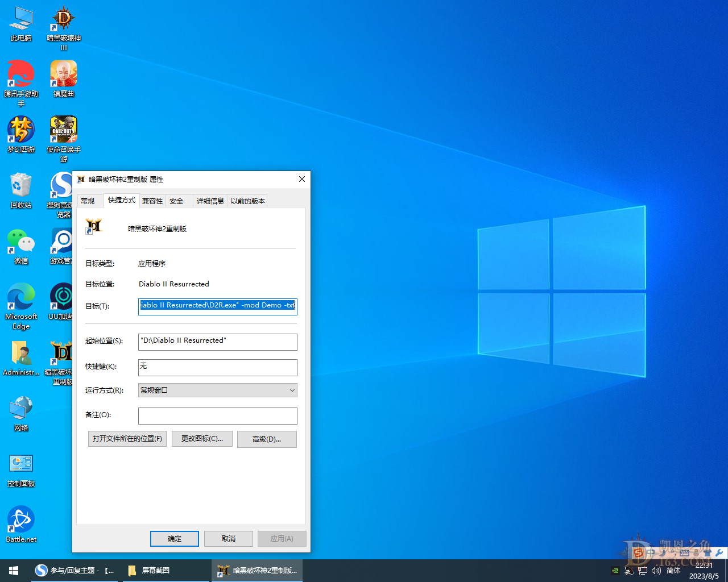The image size is (728, 582).
Task: Switch to the 详细信息 tab
Action: tap(210, 201)
